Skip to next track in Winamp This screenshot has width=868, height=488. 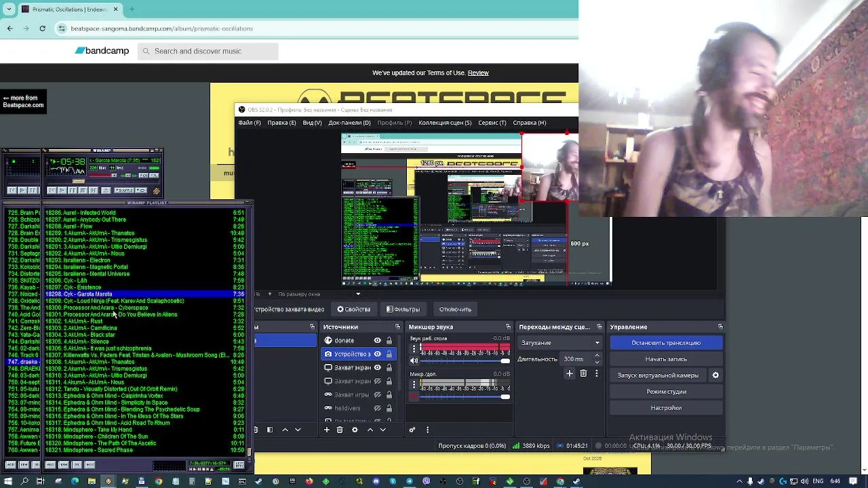click(x=94, y=190)
